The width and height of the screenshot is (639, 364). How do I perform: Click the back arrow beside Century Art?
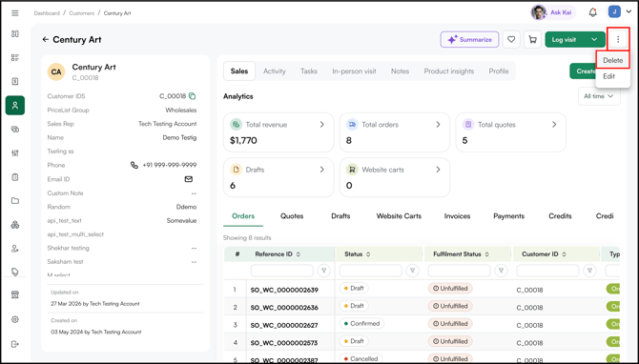click(45, 39)
